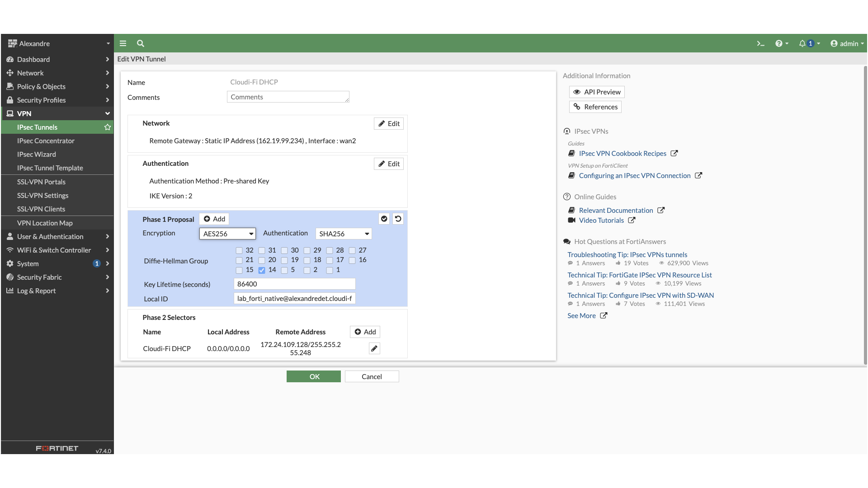
Task: Open the Encryption AES256 dropdown
Action: pyautogui.click(x=227, y=234)
